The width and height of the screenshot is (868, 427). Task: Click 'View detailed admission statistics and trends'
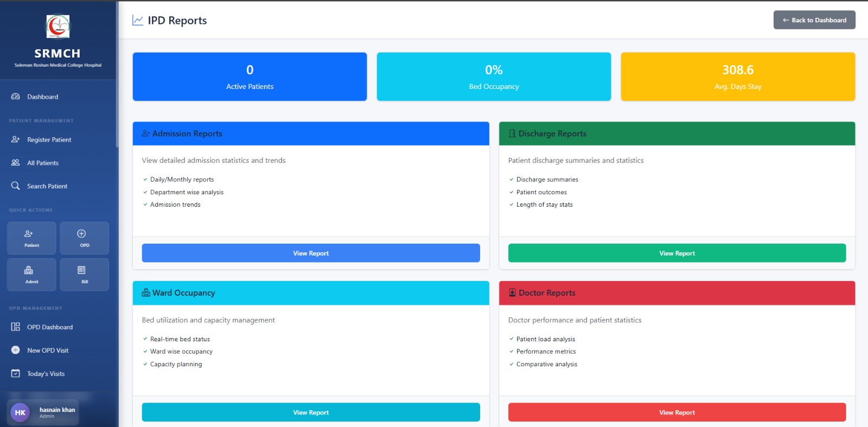point(214,161)
